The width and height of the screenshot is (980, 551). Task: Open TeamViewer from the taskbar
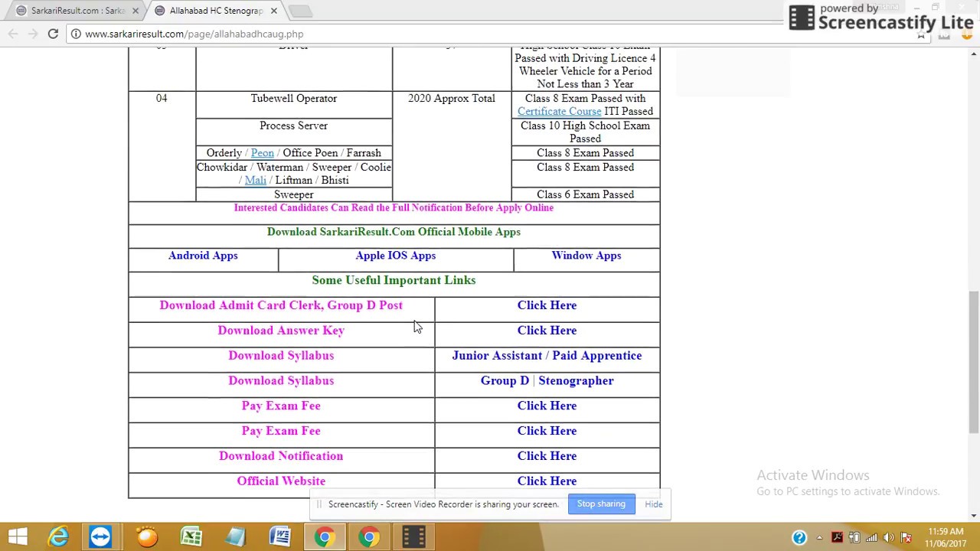pos(100,536)
